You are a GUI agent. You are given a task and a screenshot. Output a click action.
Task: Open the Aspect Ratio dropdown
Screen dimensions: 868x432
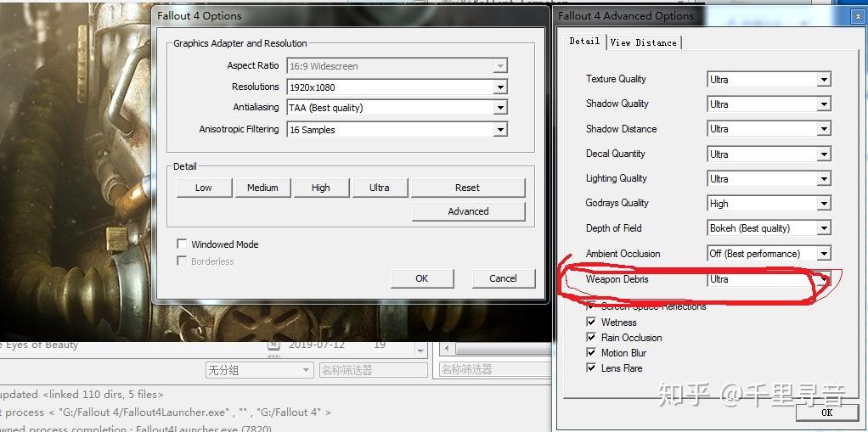pos(397,66)
